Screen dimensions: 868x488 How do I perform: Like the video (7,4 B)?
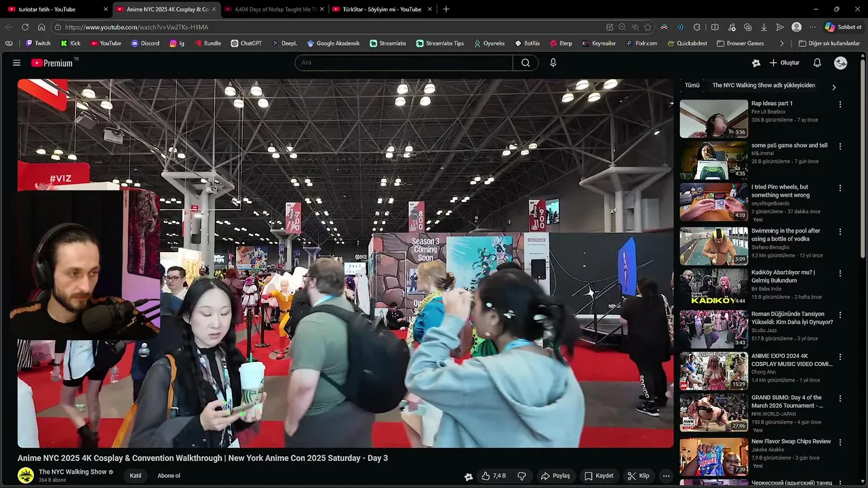pos(494,476)
